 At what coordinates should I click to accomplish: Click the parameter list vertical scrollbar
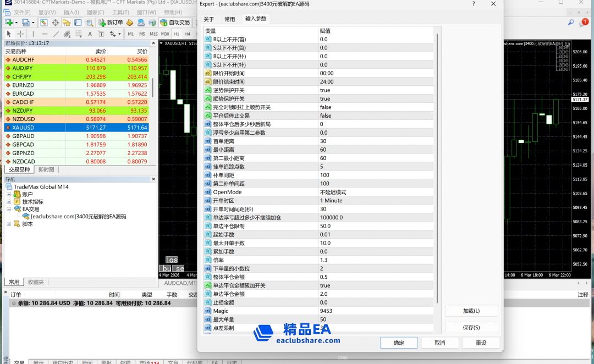(x=437, y=165)
